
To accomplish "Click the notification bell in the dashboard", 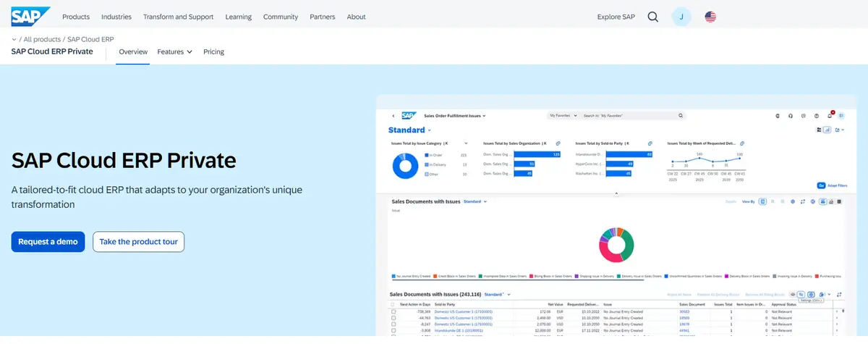I will pos(829,115).
